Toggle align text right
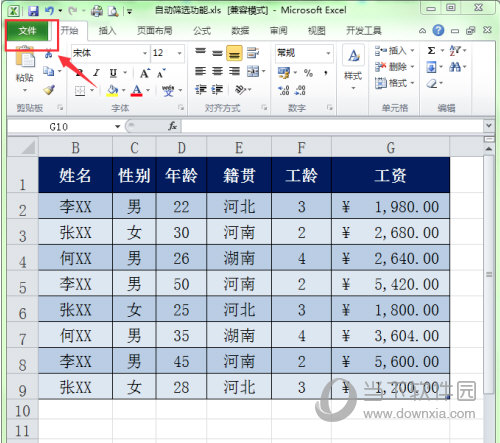Viewport: 500px width, 443px height. click(234, 71)
